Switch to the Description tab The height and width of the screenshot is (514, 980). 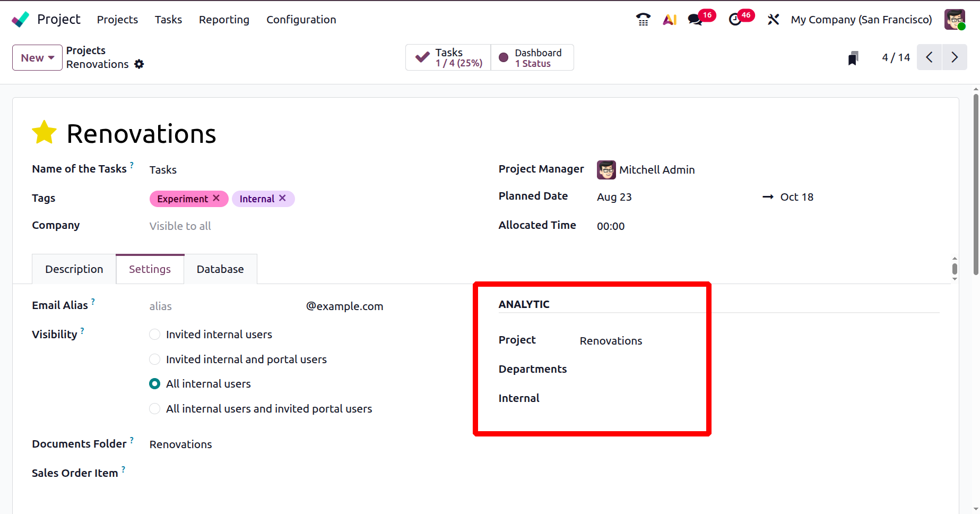(x=74, y=269)
